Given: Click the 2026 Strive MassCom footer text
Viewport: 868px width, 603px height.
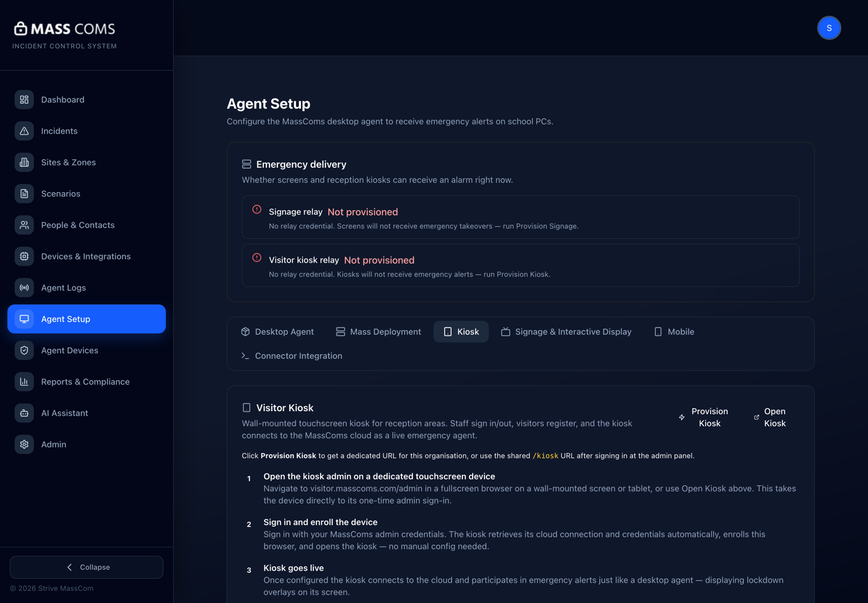Looking at the screenshot, I should (x=52, y=589).
